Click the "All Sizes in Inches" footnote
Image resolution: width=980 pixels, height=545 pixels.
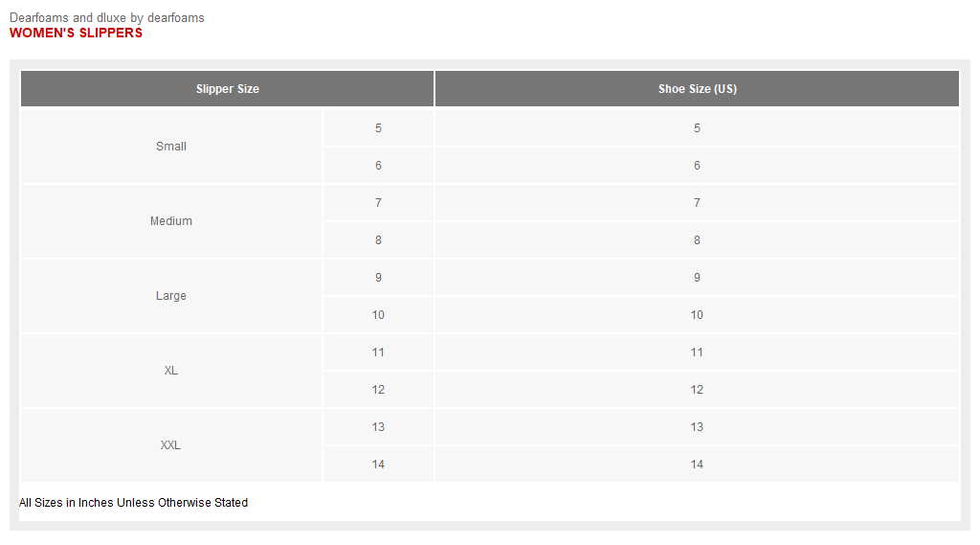(x=133, y=503)
